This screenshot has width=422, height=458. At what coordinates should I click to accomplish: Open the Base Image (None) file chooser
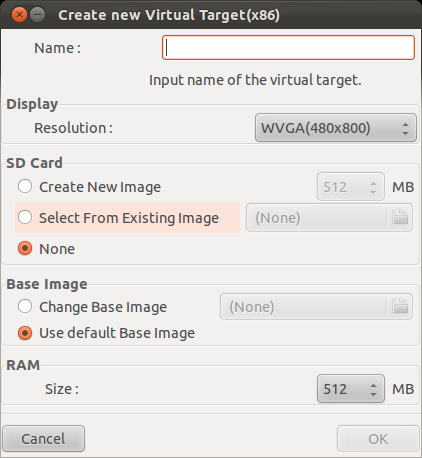(x=316, y=306)
